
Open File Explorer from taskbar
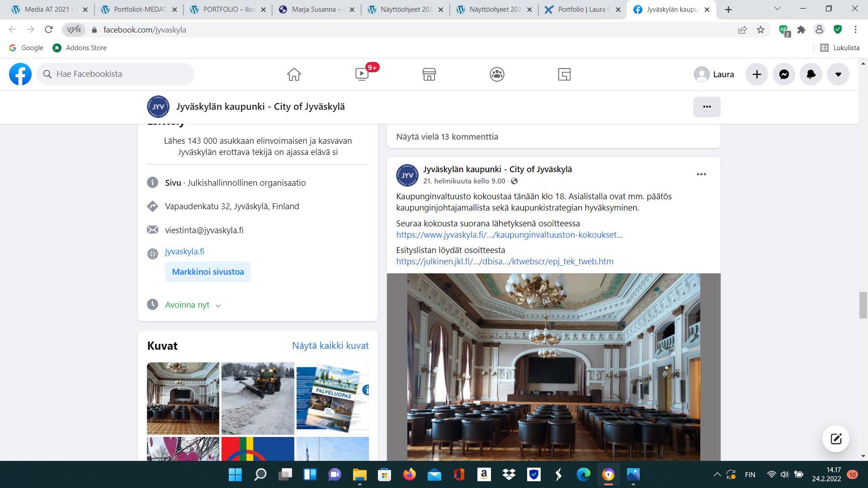tap(360, 474)
